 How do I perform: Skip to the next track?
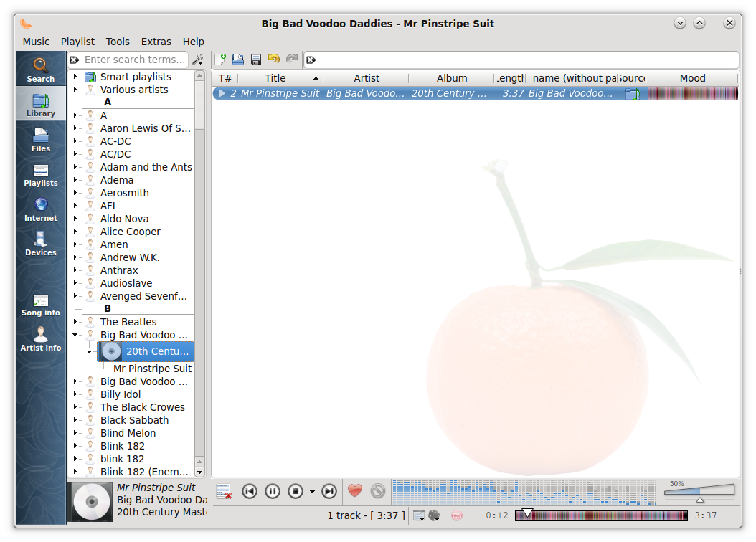pos(329,491)
